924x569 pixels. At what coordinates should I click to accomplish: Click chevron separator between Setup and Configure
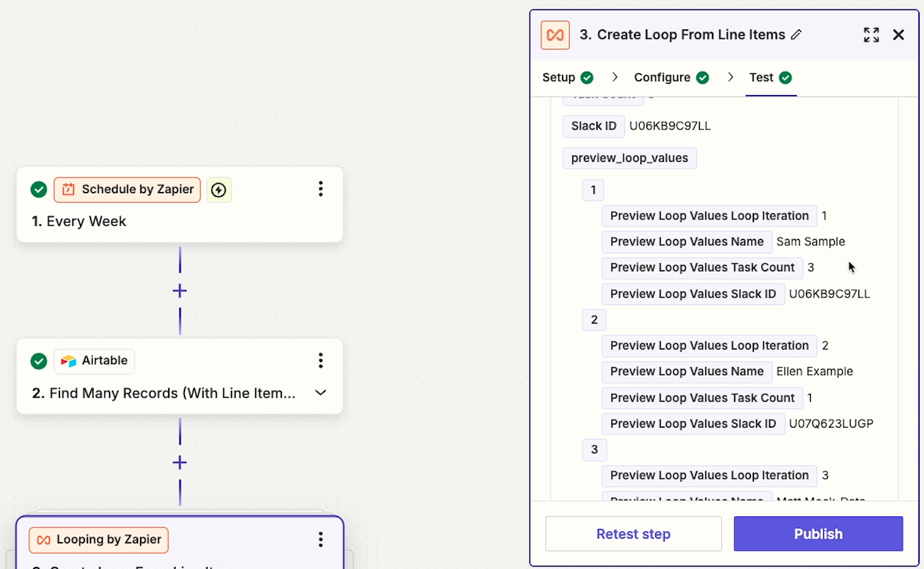(615, 77)
